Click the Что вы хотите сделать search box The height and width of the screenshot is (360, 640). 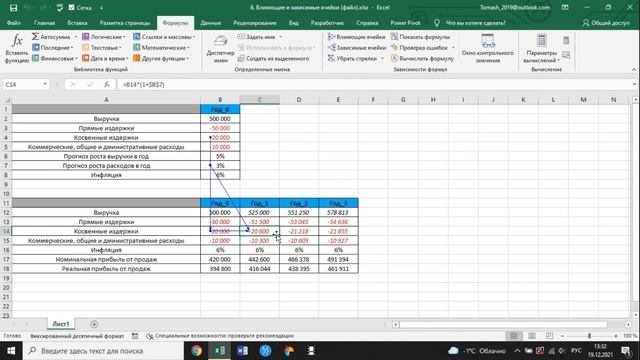[476, 23]
